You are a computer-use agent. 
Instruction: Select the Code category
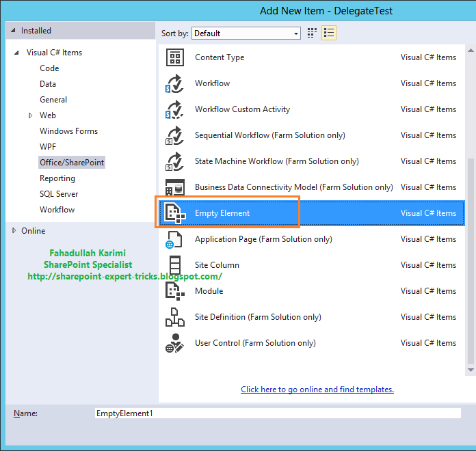coord(49,68)
